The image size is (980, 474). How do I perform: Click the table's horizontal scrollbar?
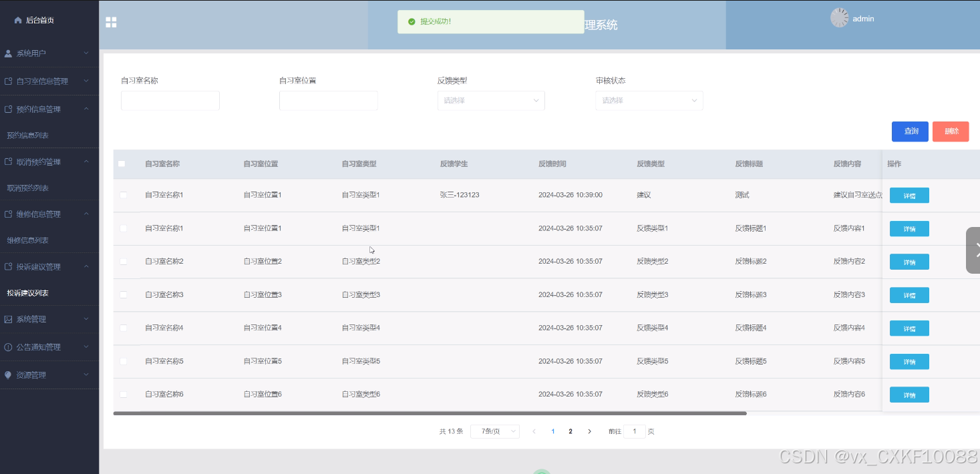pyautogui.click(x=430, y=413)
